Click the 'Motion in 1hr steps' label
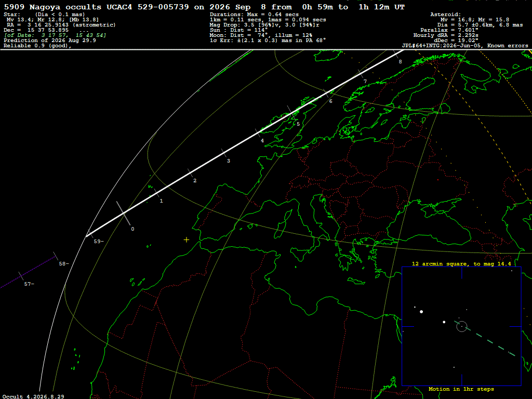This screenshot has height=399, width=532. (461, 389)
